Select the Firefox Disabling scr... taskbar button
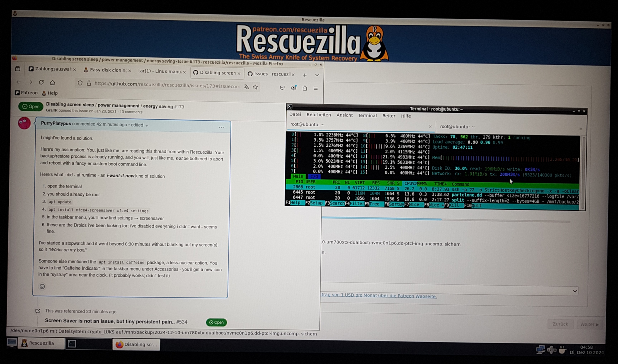The image size is (618, 364). 136,344
